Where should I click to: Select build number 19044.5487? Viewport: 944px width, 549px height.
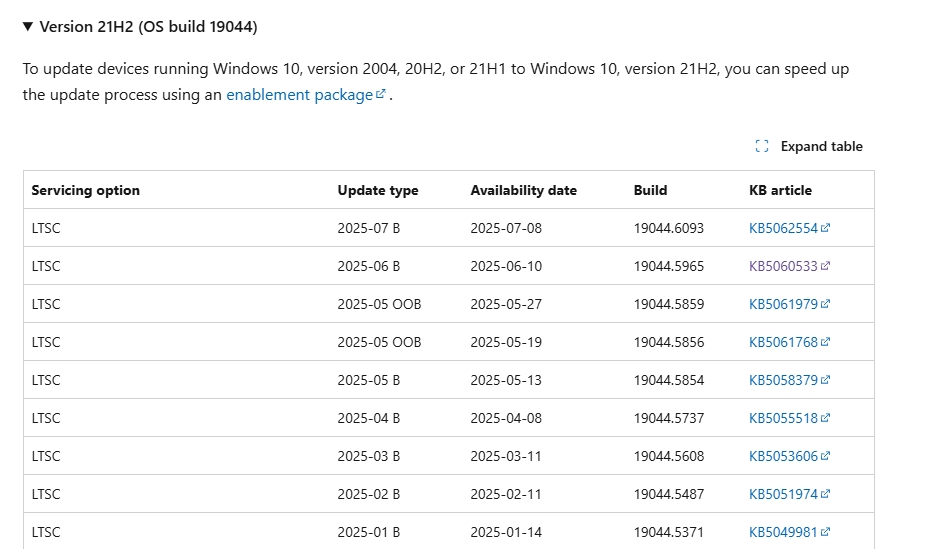[669, 494]
